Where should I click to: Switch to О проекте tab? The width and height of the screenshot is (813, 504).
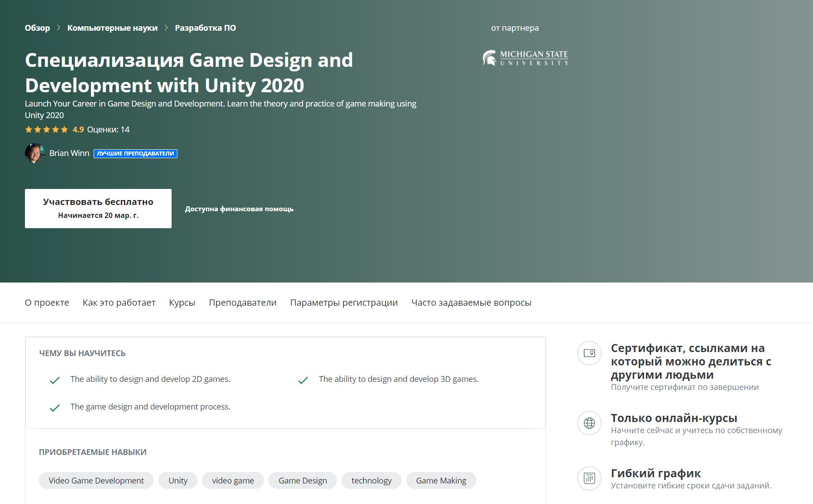pyautogui.click(x=47, y=303)
